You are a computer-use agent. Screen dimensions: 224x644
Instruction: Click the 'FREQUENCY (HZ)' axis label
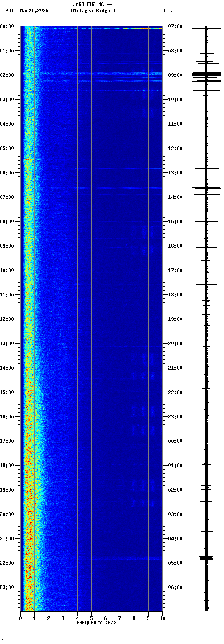tap(96, 623)
